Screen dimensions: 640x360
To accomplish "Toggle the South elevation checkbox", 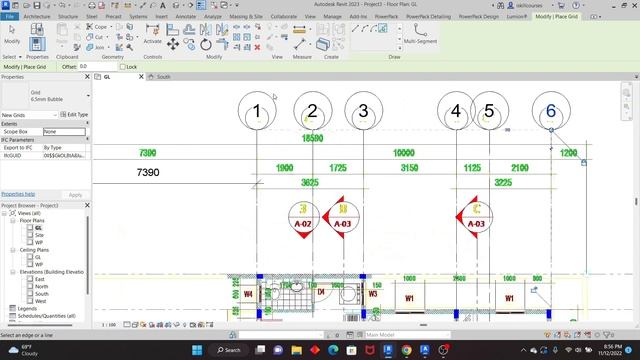I will 30,294.
